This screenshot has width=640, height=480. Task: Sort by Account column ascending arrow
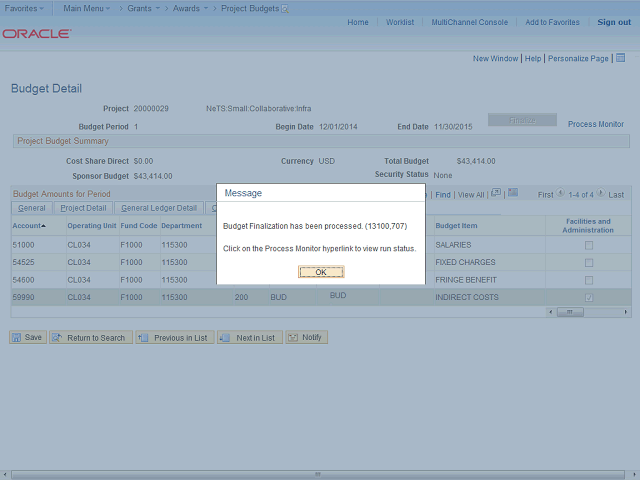point(44,226)
